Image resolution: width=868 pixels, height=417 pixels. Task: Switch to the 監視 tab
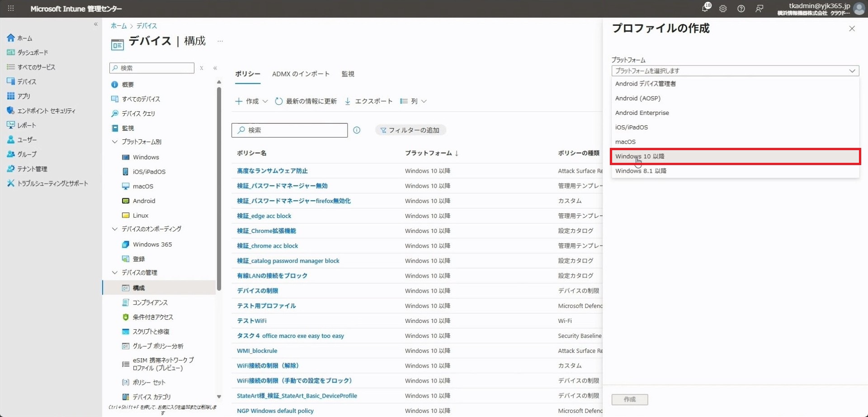coord(348,74)
